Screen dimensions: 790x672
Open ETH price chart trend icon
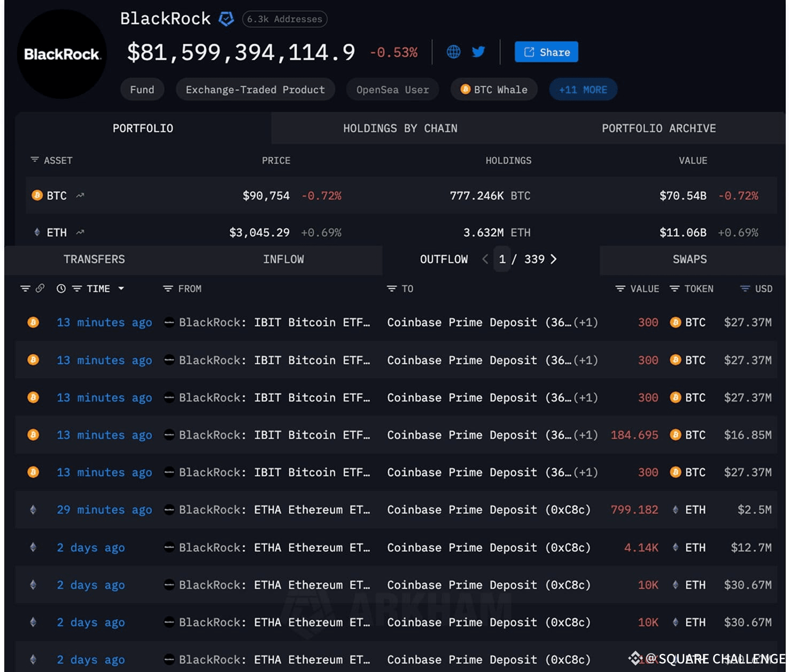pyautogui.click(x=80, y=232)
